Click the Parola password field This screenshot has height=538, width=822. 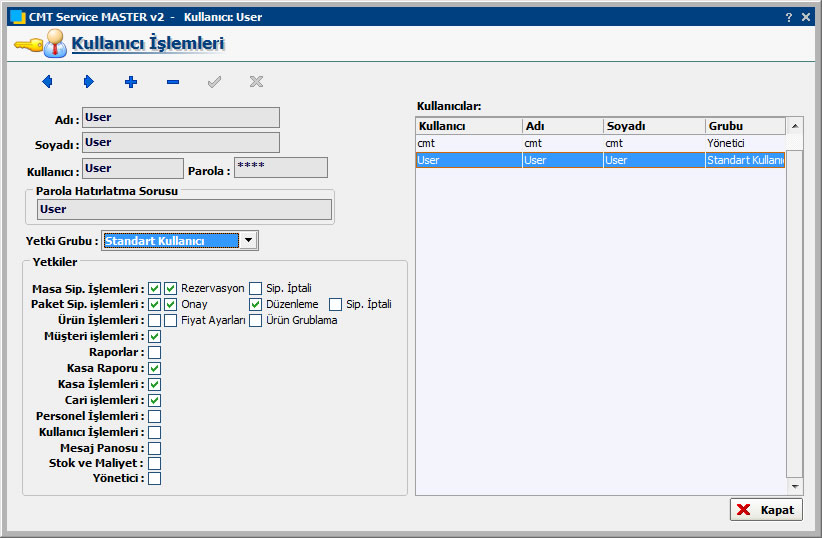(x=280, y=168)
